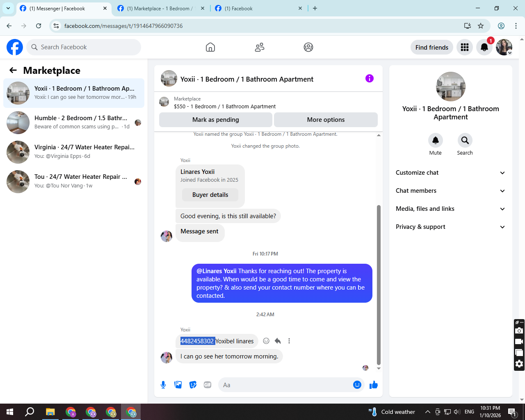Open File Explorer from taskbar

[x=50, y=412]
